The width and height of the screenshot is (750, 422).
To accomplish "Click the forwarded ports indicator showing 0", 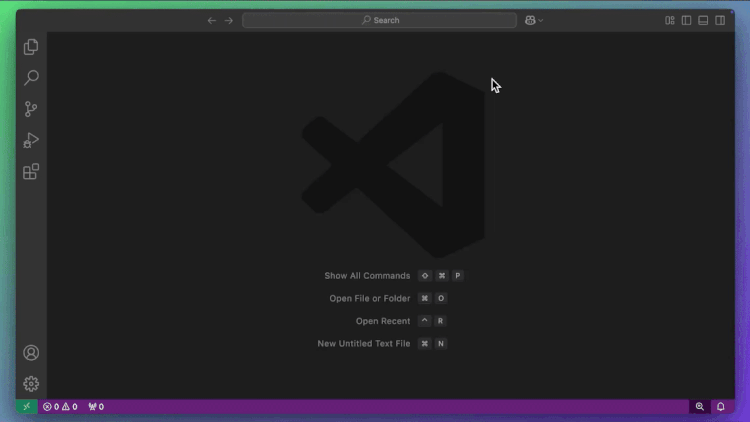I will pyautogui.click(x=96, y=407).
